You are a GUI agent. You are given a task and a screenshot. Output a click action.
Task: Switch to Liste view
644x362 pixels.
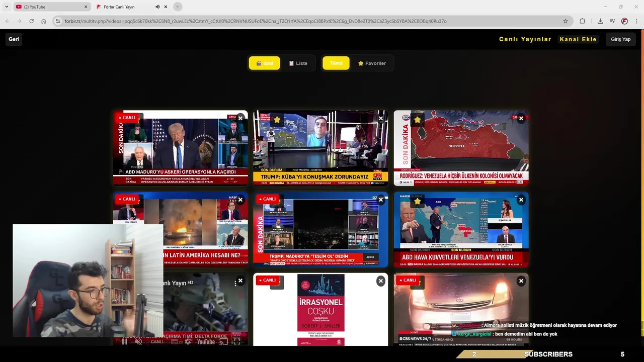298,63
